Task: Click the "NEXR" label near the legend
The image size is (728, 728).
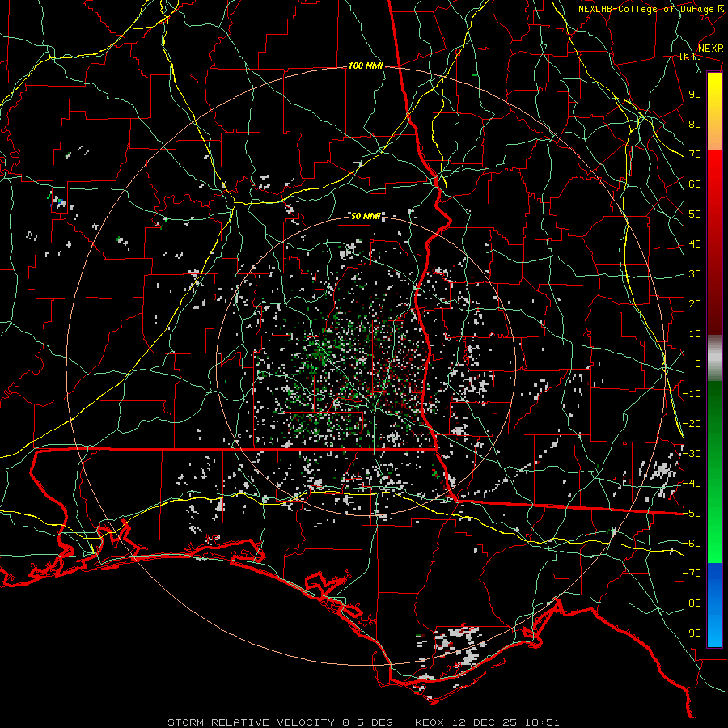Action: point(711,49)
